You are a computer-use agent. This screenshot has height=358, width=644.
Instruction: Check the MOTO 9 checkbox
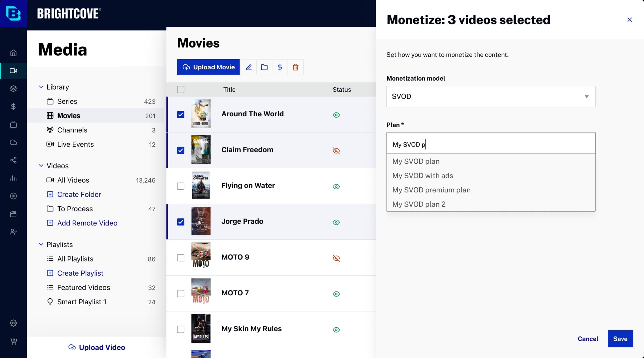[x=181, y=258]
